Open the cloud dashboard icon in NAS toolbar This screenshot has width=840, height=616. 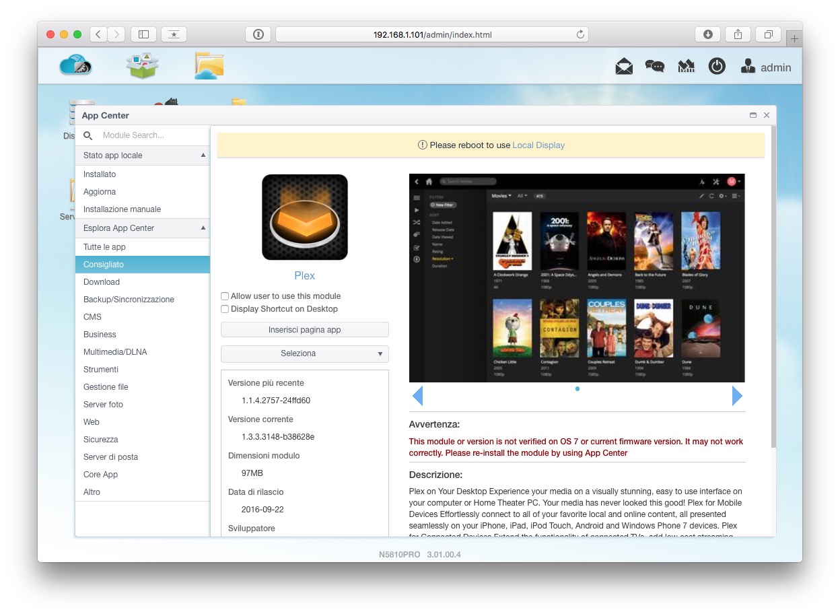[75, 65]
